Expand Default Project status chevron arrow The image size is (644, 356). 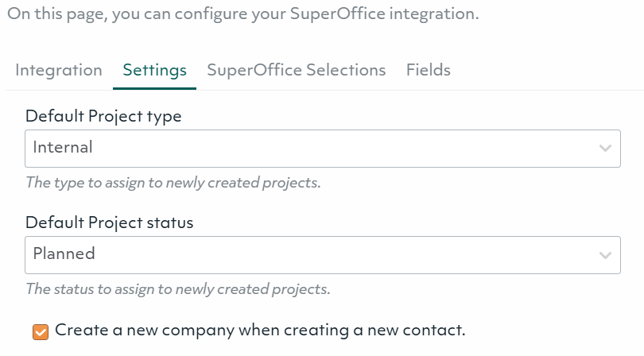(606, 255)
